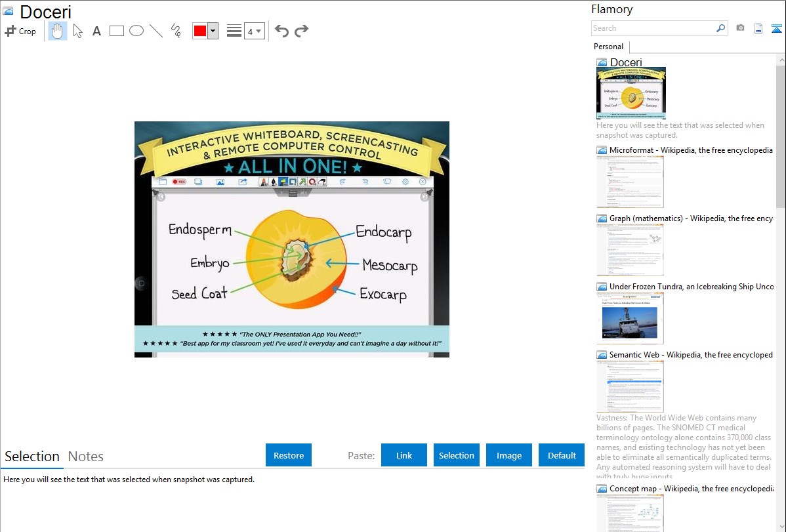786x532 pixels.
Task: Paste as Image
Action: [508, 455]
